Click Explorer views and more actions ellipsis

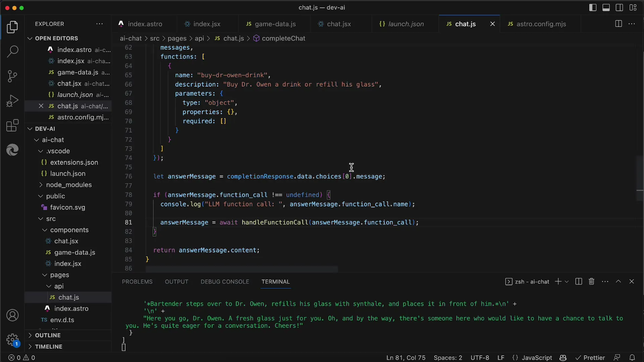(x=99, y=24)
